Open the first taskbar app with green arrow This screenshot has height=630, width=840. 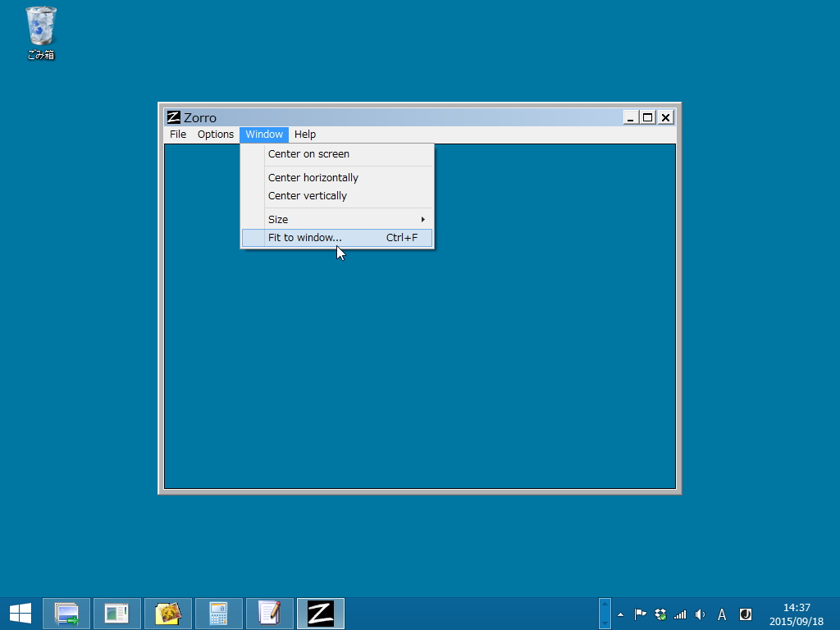(66, 614)
